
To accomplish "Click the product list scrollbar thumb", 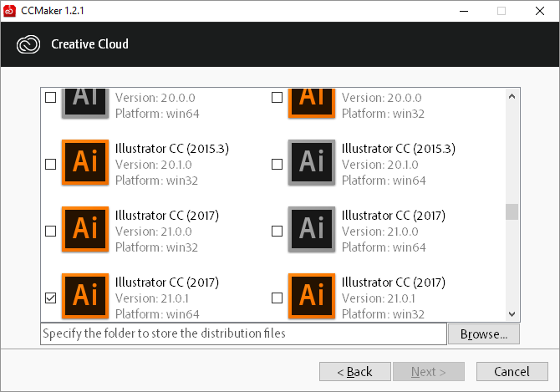I will (512, 212).
